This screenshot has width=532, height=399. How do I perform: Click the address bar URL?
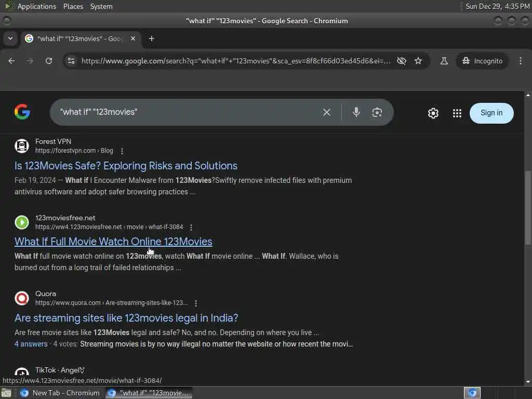coord(235,61)
